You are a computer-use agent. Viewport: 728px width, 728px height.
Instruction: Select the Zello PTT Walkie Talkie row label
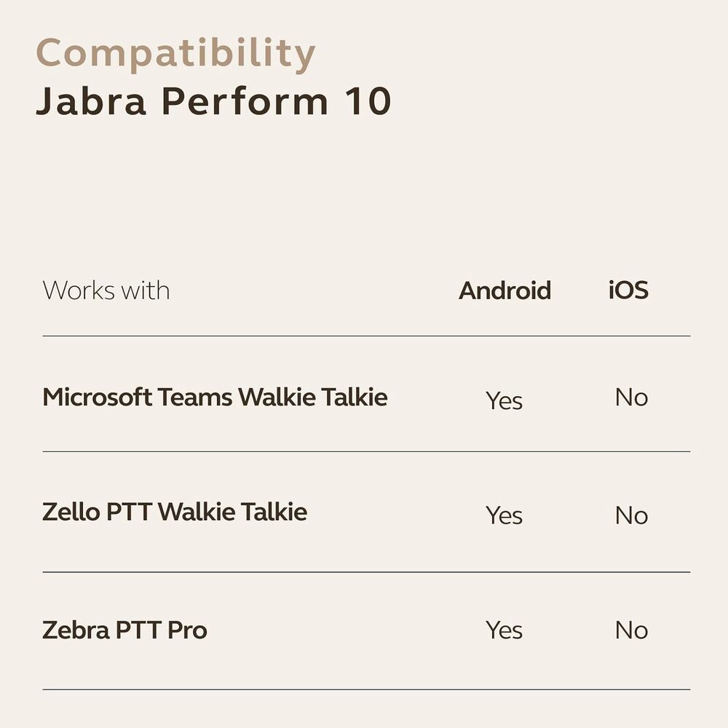[x=175, y=512]
